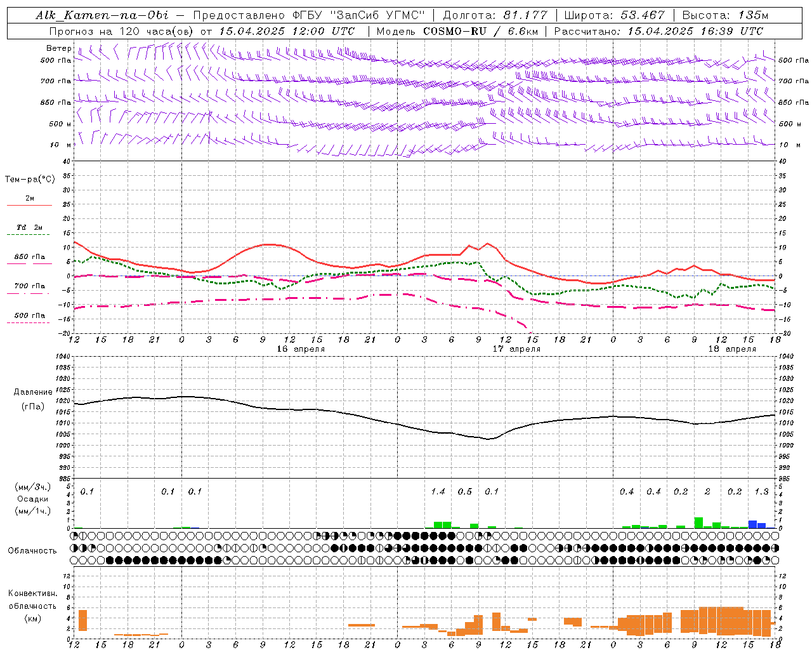Select the longitude value 81.177

pos(525,15)
